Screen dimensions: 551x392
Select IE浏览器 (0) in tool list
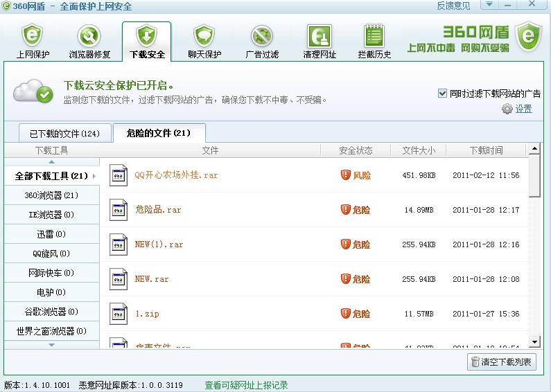(x=52, y=214)
